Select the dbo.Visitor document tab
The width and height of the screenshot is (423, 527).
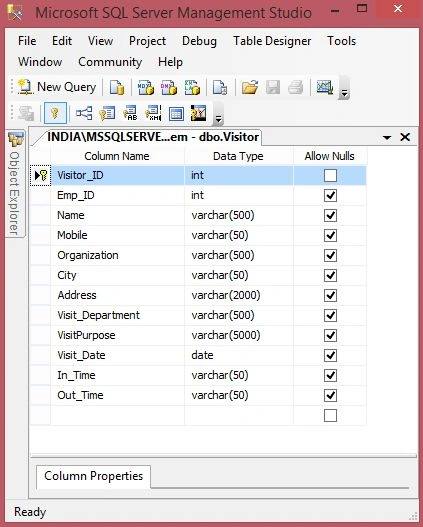coord(153,137)
